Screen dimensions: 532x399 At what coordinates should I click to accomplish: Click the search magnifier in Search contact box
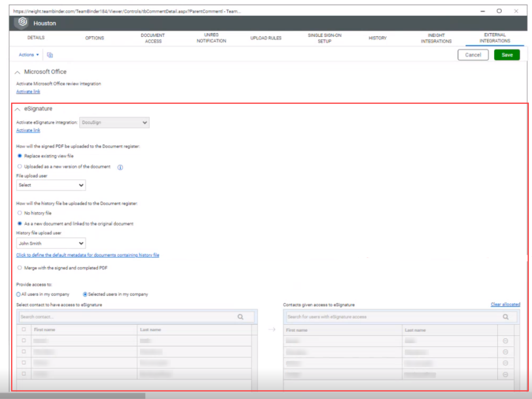click(240, 317)
